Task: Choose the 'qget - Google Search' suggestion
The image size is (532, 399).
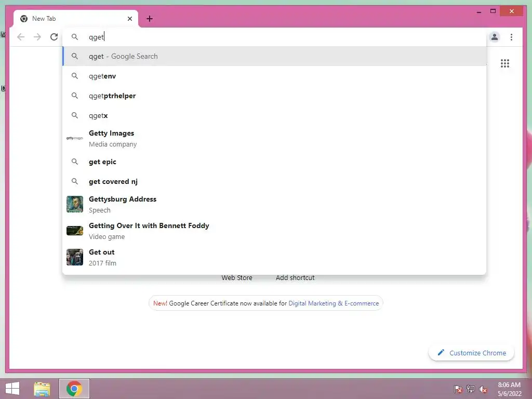Action: pos(274,56)
